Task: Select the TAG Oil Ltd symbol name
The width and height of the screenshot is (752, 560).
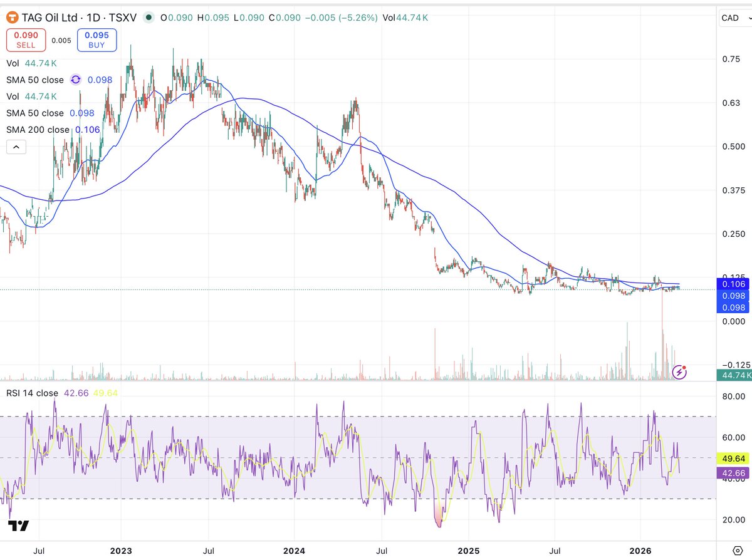Action: click(x=49, y=18)
